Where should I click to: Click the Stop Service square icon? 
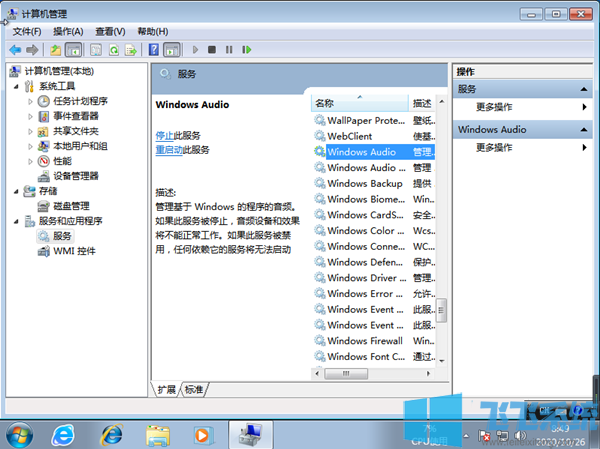[212, 50]
